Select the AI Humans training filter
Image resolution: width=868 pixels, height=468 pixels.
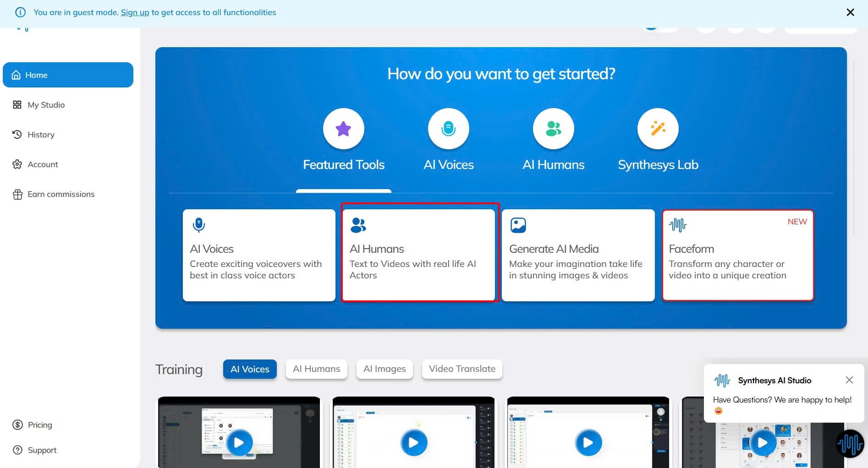317,369
